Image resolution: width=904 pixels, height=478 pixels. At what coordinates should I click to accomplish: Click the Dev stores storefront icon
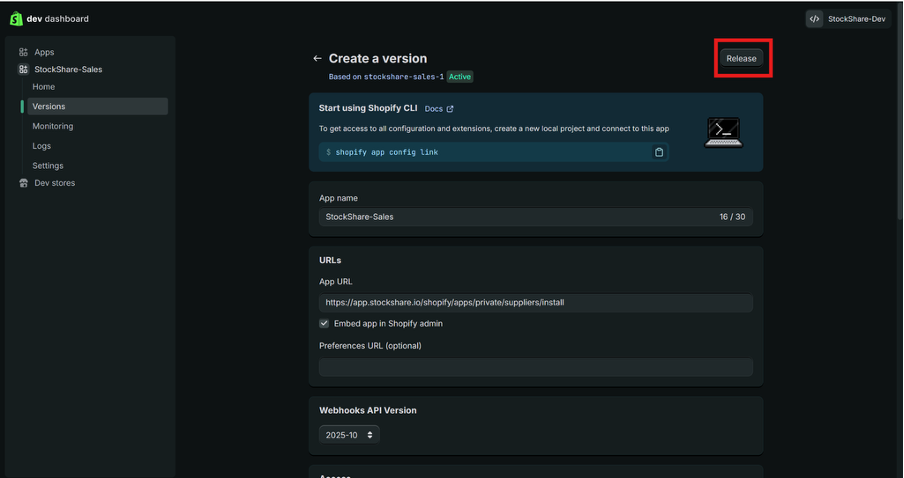click(23, 183)
